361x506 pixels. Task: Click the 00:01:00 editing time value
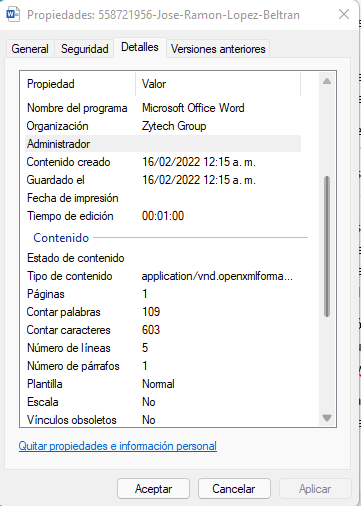(163, 216)
